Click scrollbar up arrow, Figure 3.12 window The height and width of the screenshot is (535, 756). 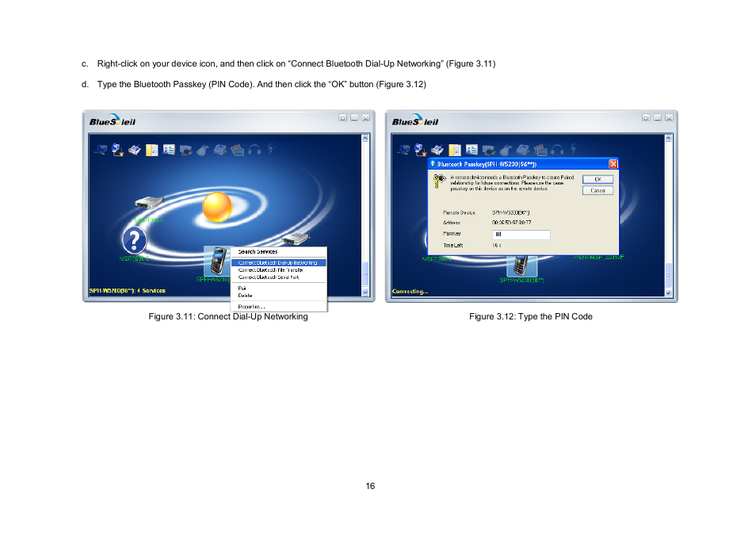(x=668, y=139)
